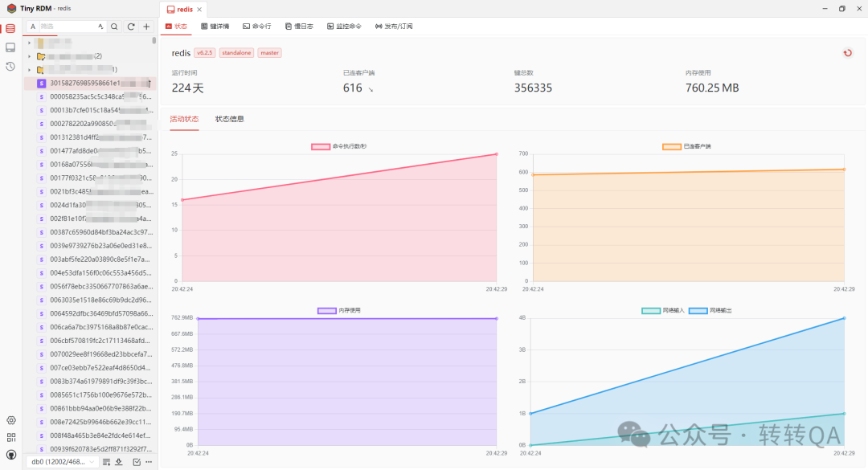Click the uptime value 224天

[x=187, y=88]
